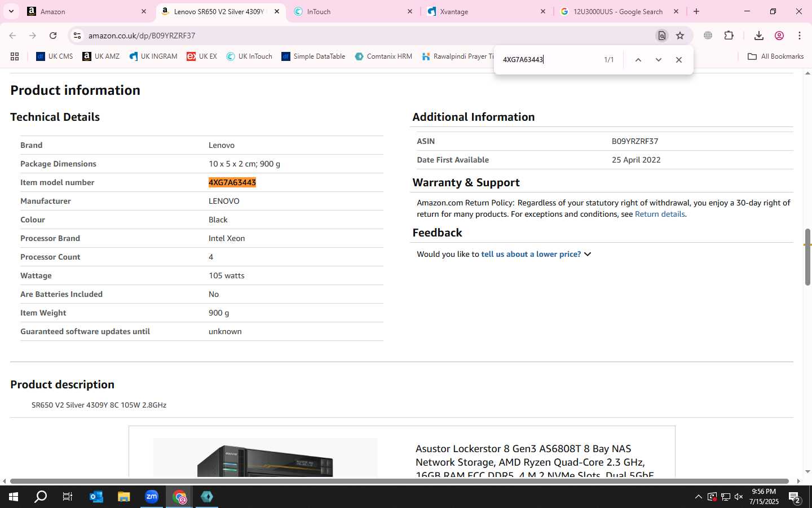
Task: Open the notification center icon
Action: coord(795,497)
